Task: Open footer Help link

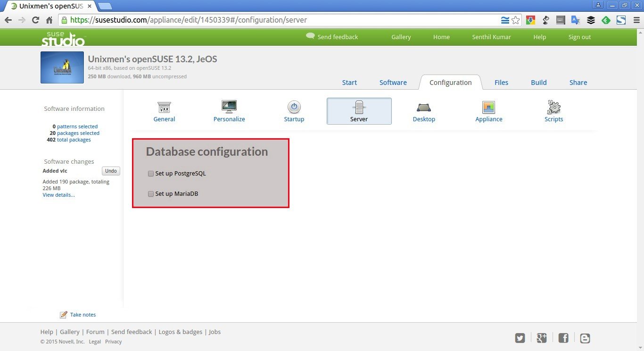Action: (x=47, y=332)
